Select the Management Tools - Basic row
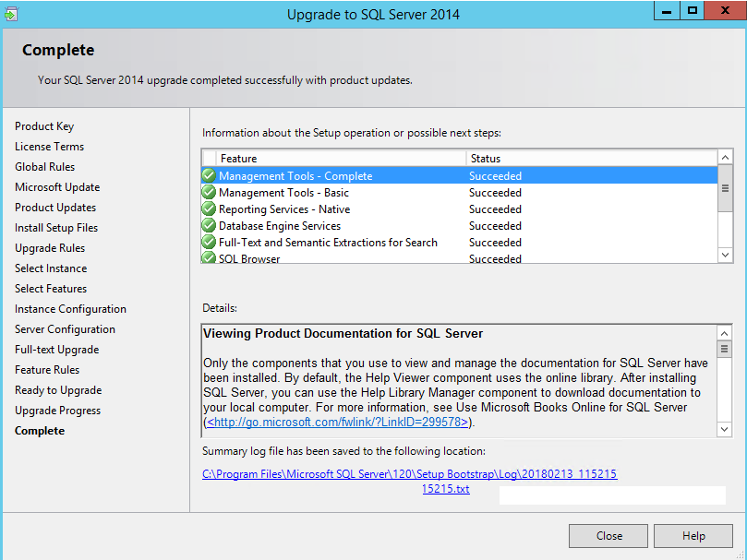 [x=459, y=193]
